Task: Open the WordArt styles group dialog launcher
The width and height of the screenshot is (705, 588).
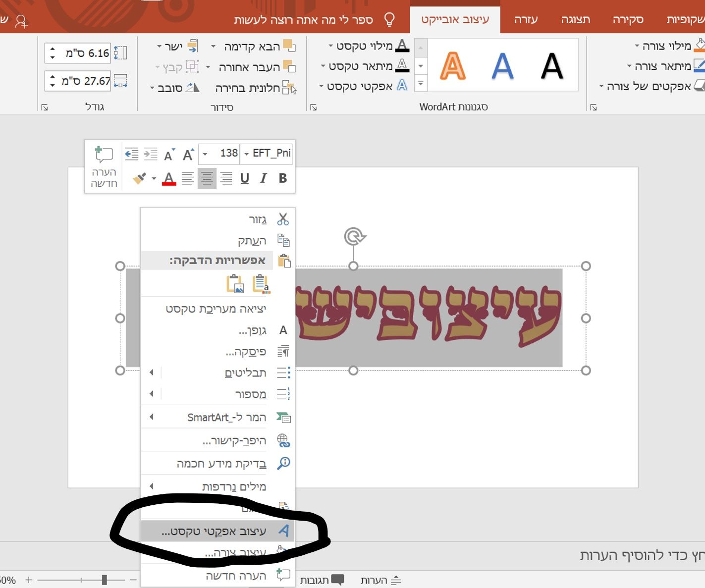Action: pyautogui.click(x=313, y=107)
